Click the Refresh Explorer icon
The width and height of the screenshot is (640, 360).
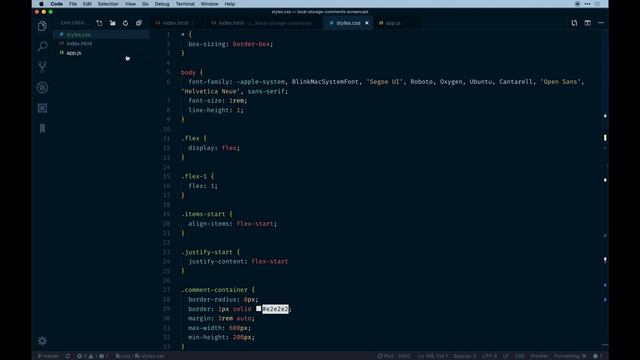[x=125, y=23]
